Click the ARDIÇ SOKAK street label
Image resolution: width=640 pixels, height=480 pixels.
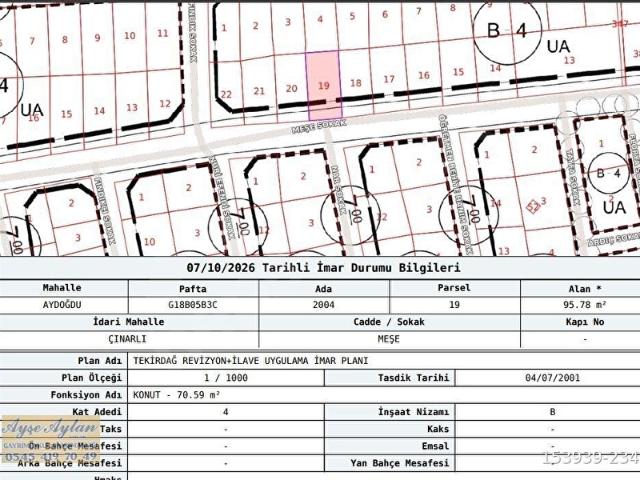click(613, 239)
